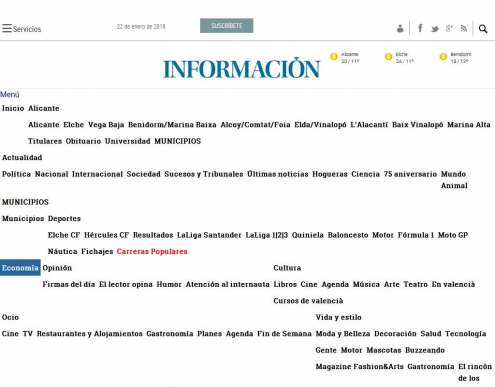
Task: Open LaLiga Santander link
Action: [209, 235]
